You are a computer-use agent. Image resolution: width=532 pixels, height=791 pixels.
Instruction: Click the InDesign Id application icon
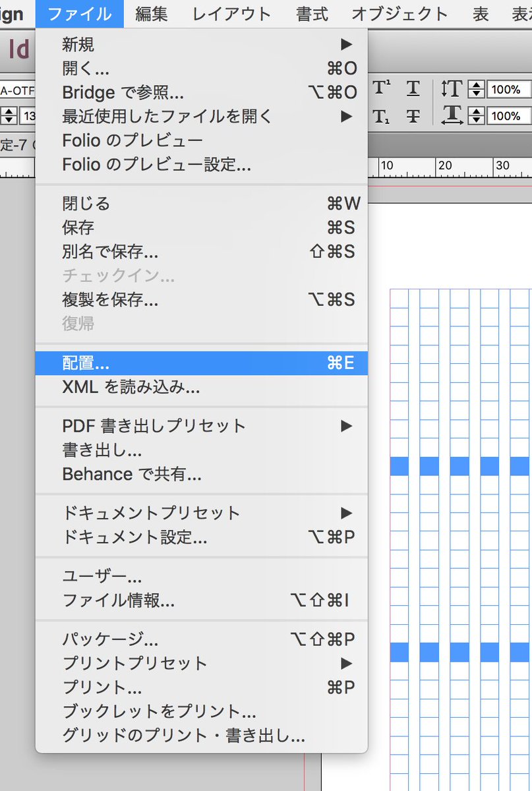pyautogui.click(x=20, y=50)
